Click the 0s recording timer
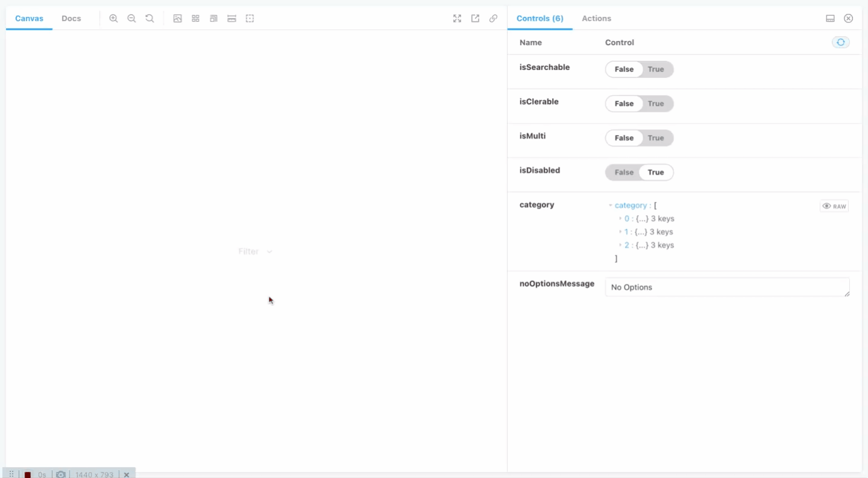 (x=42, y=475)
